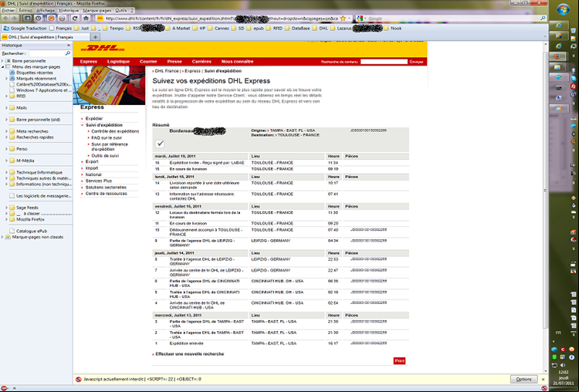Viewport: 579px width, 392px height.
Task: Click the Firefox button in the Windows taskbar
Action: (x=557, y=56)
